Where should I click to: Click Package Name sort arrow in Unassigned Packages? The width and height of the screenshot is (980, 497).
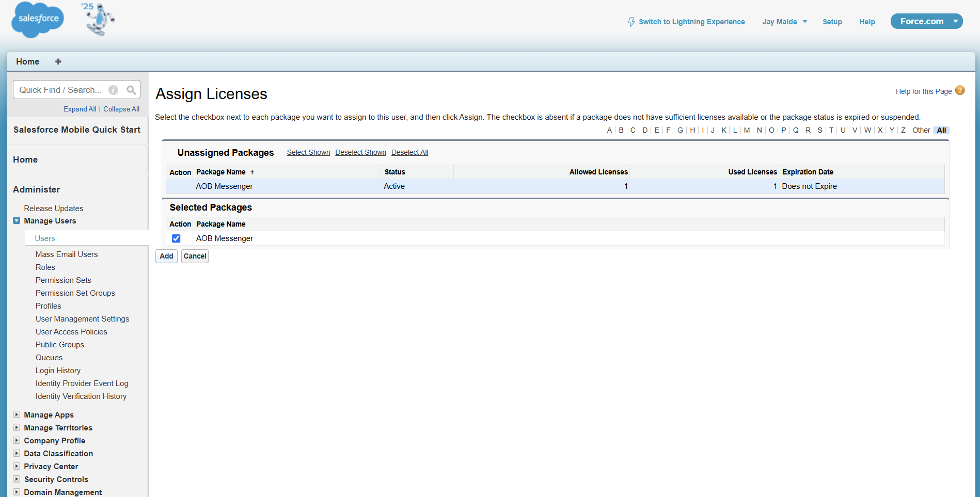coord(252,172)
